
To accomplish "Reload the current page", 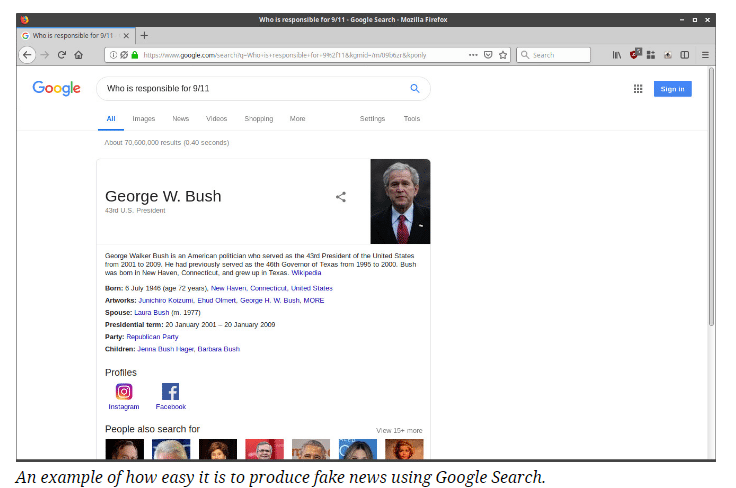I will pos(61,55).
